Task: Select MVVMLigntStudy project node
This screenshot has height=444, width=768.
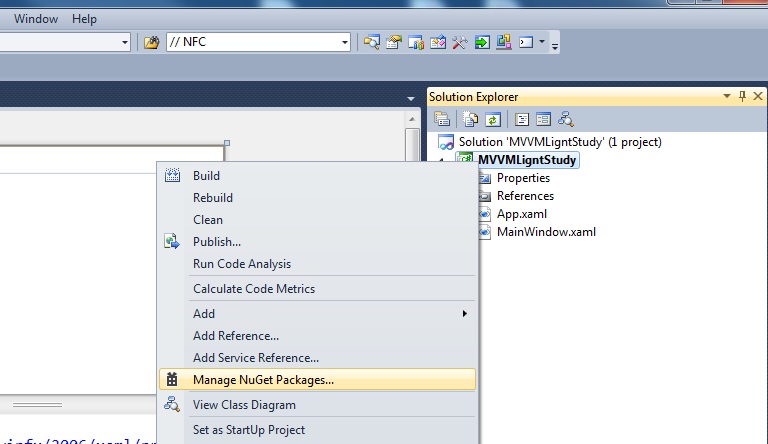Action: click(x=527, y=160)
